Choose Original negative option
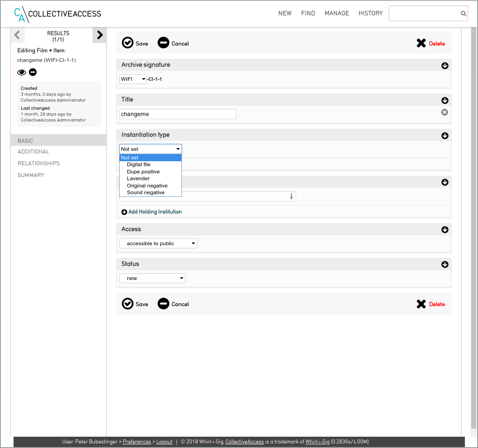 (147, 186)
